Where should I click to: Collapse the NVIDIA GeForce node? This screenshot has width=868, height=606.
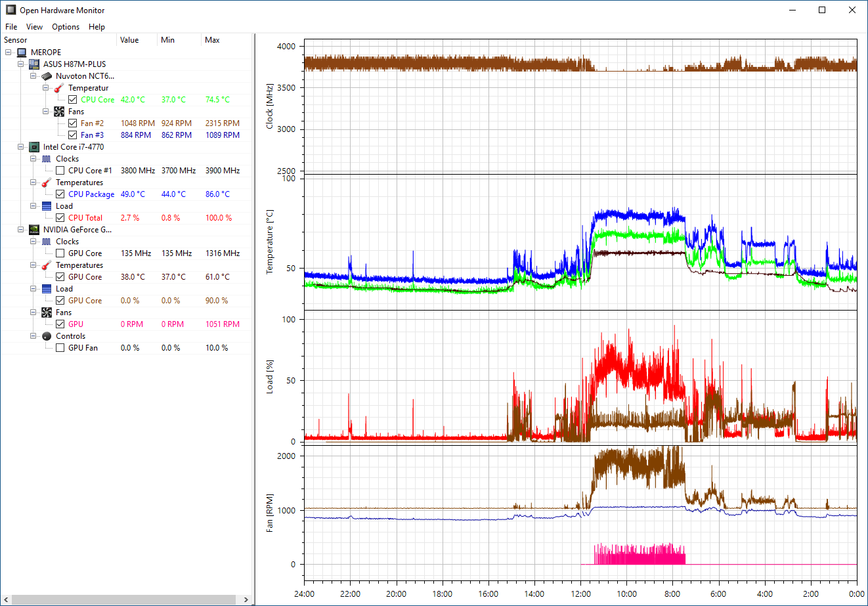(20, 230)
